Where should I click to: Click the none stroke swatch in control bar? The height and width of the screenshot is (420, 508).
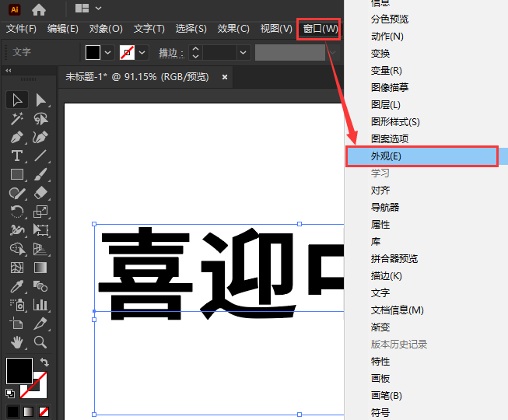coord(127,52)
